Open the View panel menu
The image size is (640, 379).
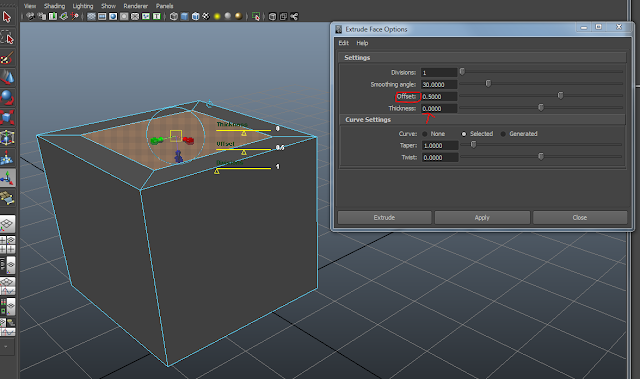click(30, 6)
